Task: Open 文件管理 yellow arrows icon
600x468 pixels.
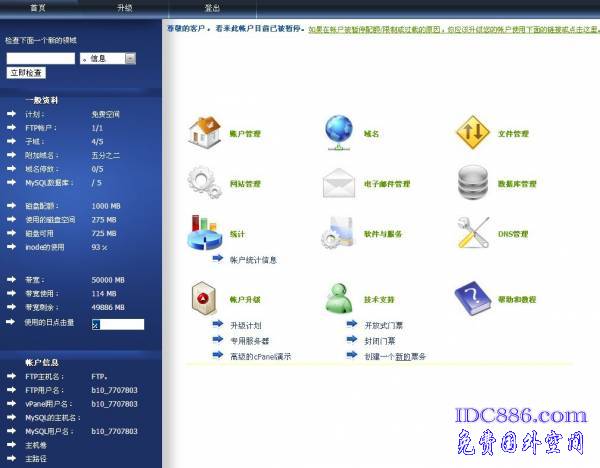Action: click(472, 131)
